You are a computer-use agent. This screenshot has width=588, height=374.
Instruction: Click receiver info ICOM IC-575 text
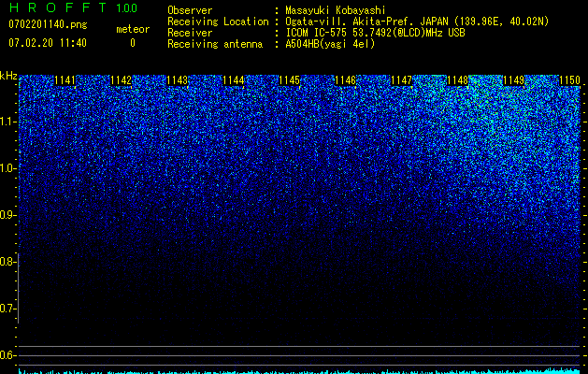(375, 33)
